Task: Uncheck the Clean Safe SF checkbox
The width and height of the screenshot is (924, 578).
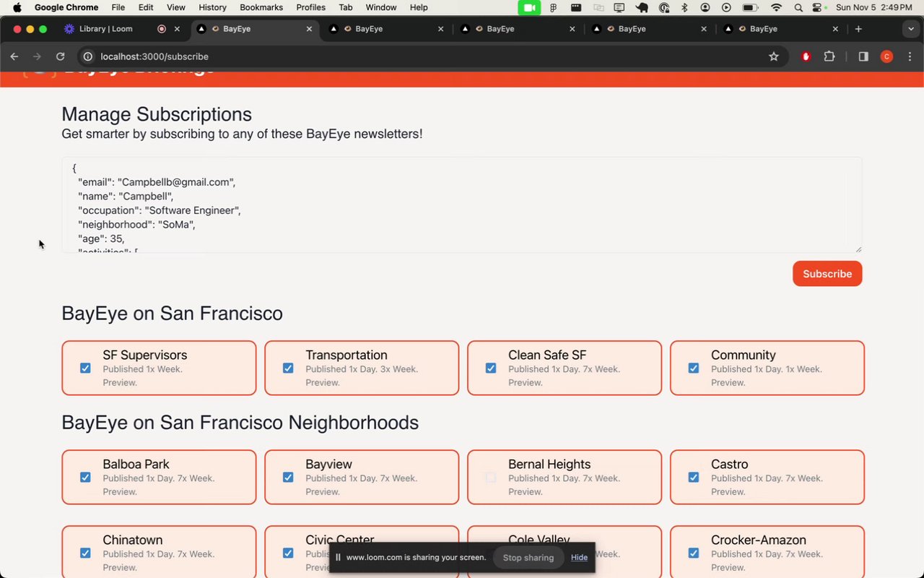Action: click(491, 368)
